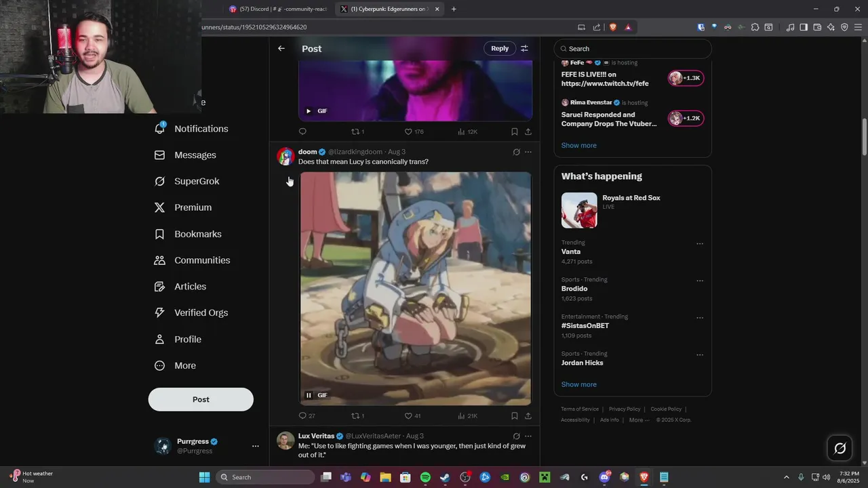Image resolution: width=868 pixels, height=488 pixels.
Task: Open Grok icon on Lux Veritas post
Action: (516, 436)
